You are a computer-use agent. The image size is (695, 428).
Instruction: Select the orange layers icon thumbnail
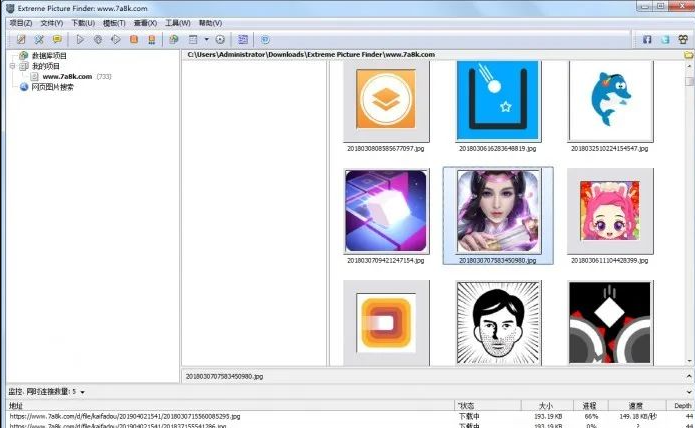386,99
